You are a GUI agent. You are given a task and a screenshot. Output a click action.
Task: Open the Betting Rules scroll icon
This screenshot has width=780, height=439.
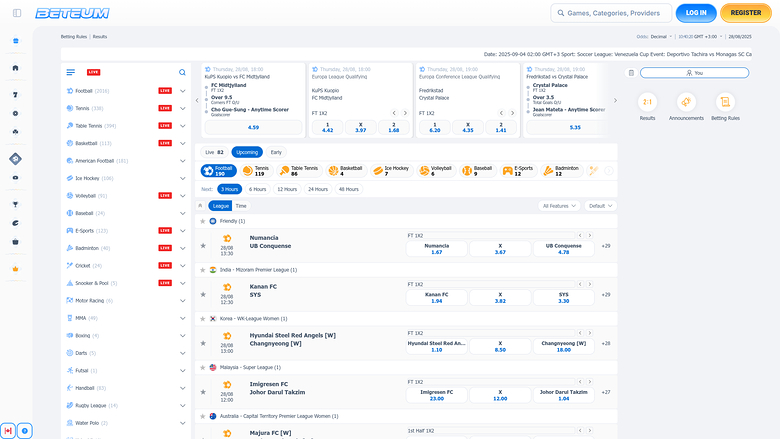pyautogui.click(x=726, y=102)
